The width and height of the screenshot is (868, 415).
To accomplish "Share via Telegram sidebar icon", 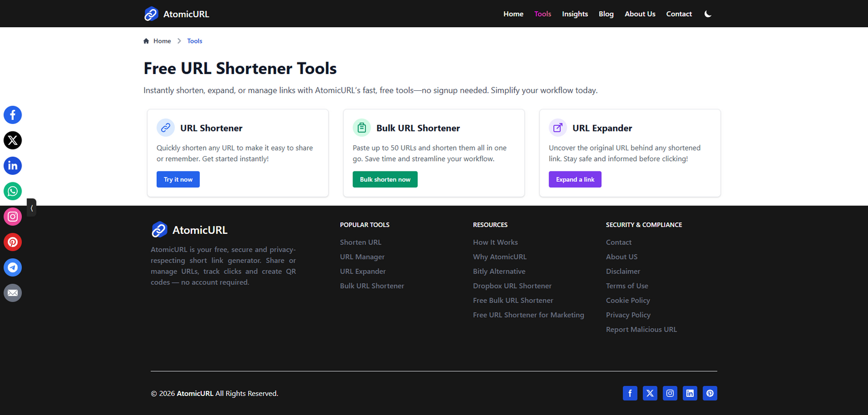I will 13,267.
